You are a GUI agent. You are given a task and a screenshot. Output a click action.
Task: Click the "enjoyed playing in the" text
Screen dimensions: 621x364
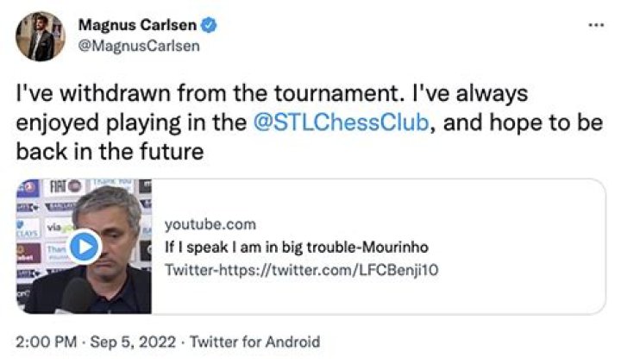coord(131,122)
